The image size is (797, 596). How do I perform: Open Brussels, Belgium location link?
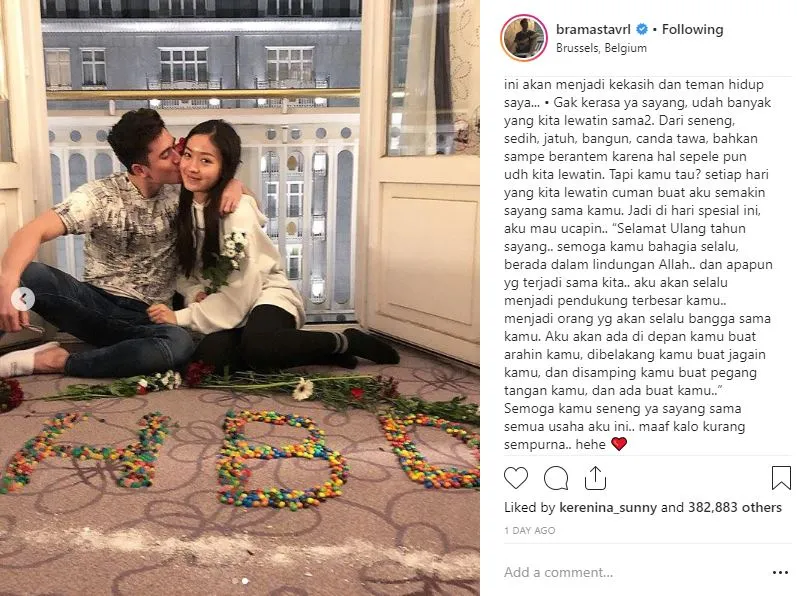coord(601,48)
